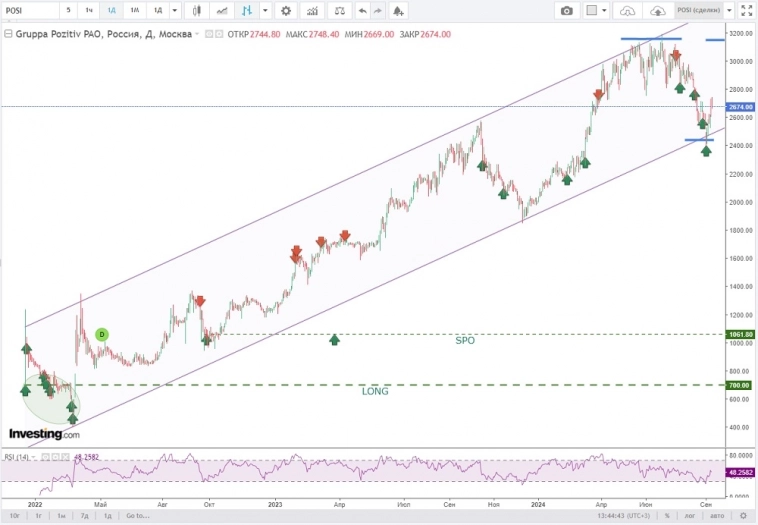Viewport: 758px width, 525px height.
Task: Click the compare symbols scales icon
Action: (340, 10)
